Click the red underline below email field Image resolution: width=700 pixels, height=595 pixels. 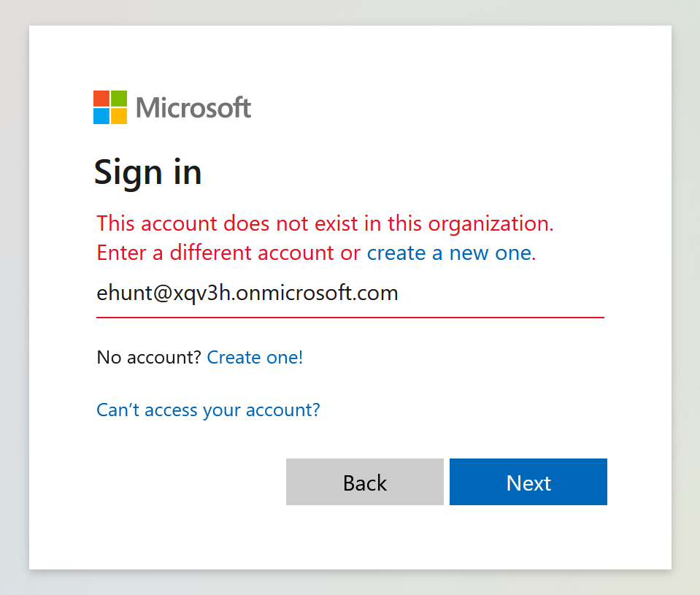(350, 318)
